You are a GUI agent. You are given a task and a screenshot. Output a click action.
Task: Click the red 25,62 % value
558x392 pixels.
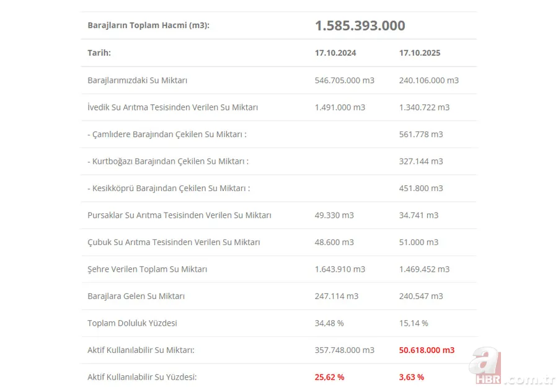pyautogui.click(x=329, y=377)
